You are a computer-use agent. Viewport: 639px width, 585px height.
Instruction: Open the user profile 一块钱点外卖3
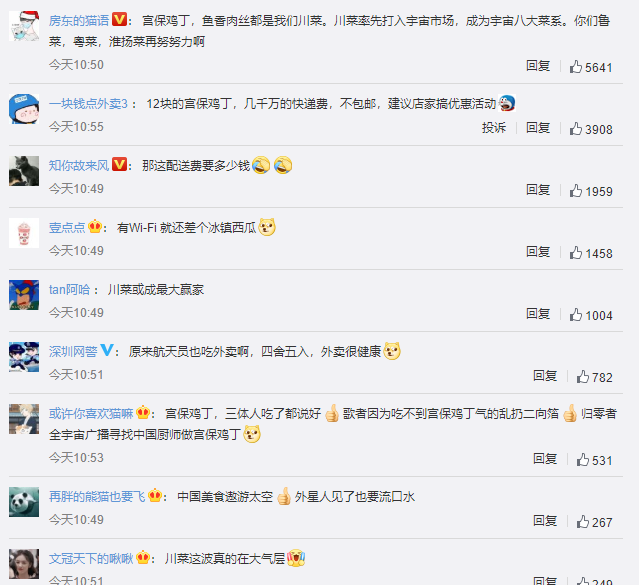click(88, 104)
